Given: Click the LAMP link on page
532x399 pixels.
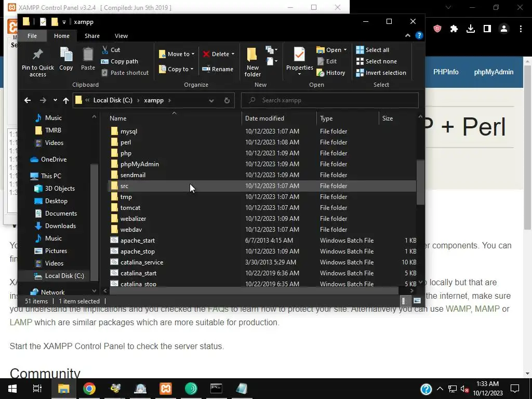Looking at the screenshot, I should click(x=21, y=322).
